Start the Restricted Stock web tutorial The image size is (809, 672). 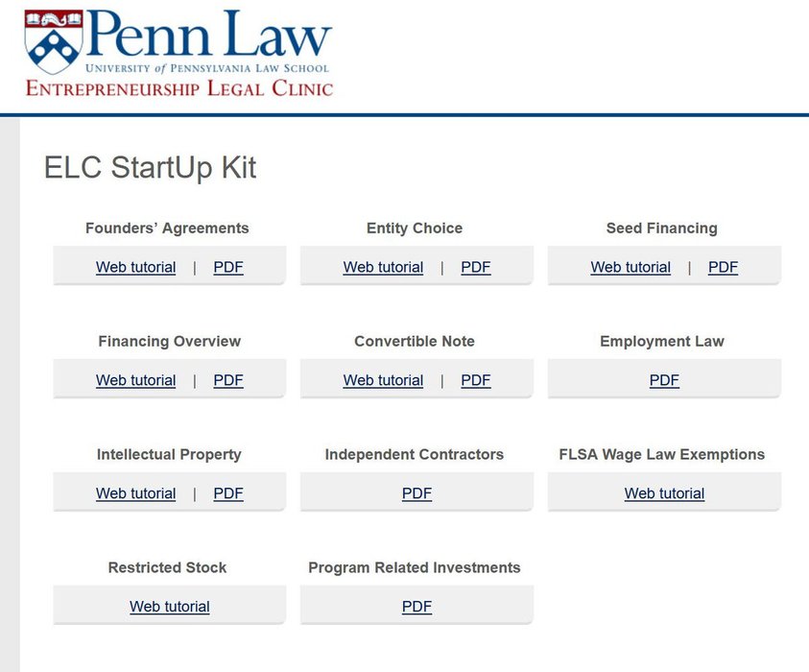tap(169, 607)
